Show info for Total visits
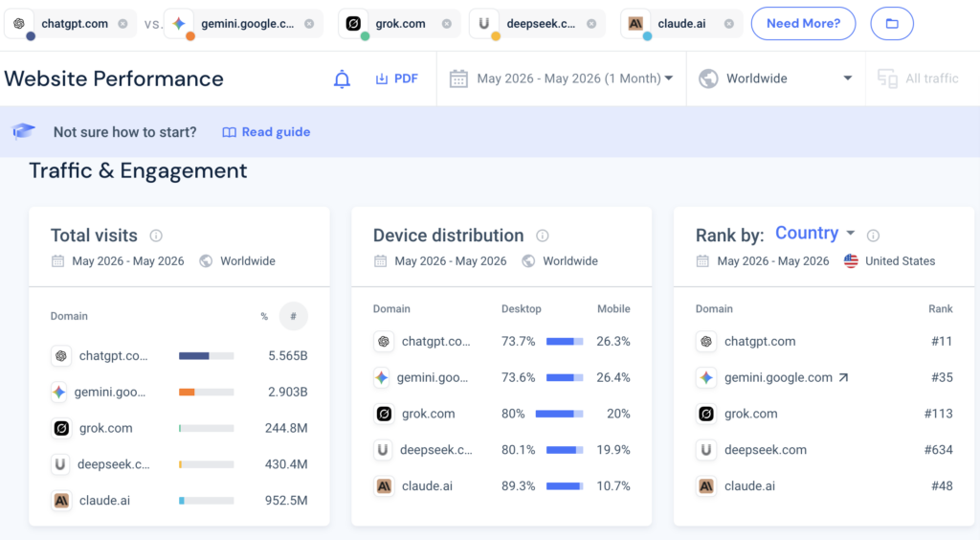The width and height of the screenshot is (980, 540). click(x=156, y=236)
